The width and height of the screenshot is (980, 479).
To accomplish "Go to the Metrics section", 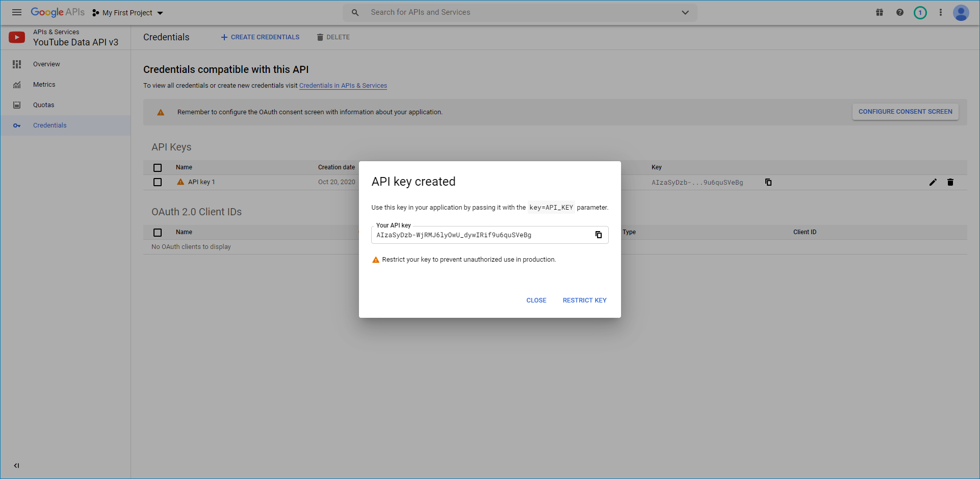I will (x=44, y=84).
